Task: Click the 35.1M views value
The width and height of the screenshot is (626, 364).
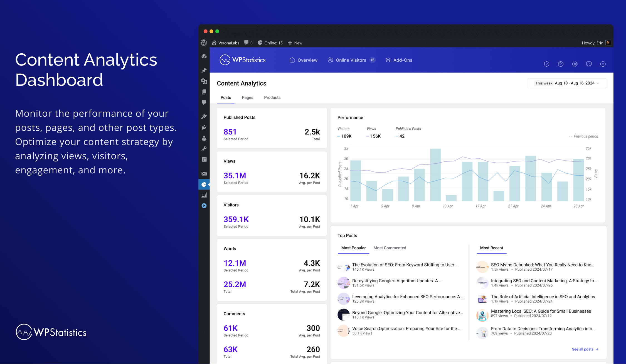Action: click(x=235, y=176)
